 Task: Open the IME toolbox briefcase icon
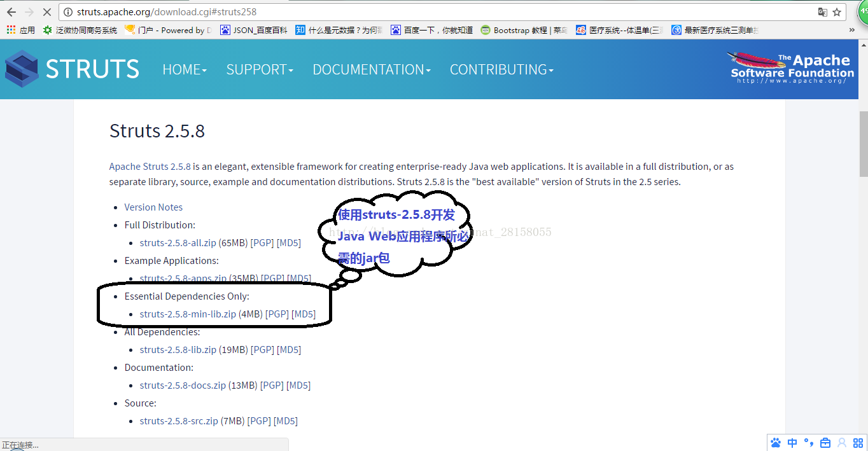tap(825, 443)
